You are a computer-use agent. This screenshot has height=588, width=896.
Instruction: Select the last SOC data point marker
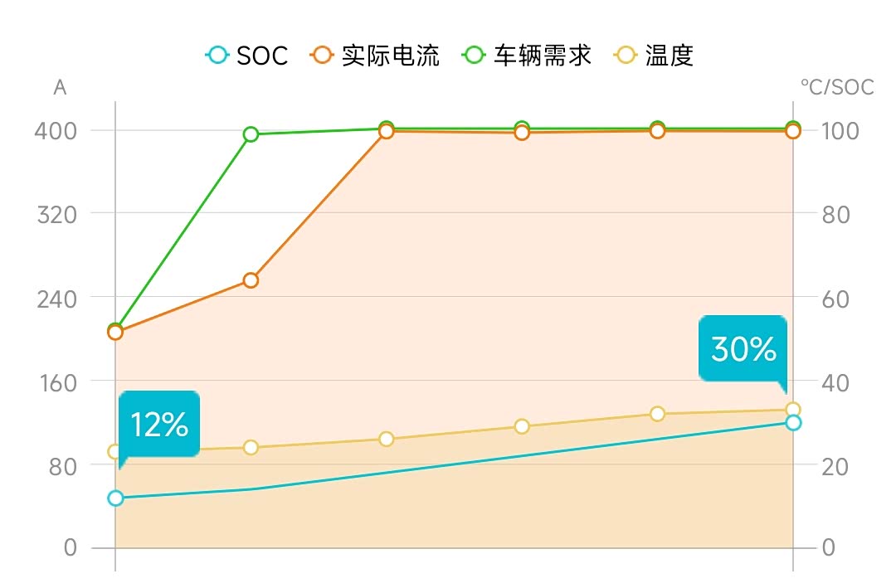tap(793, 423)
